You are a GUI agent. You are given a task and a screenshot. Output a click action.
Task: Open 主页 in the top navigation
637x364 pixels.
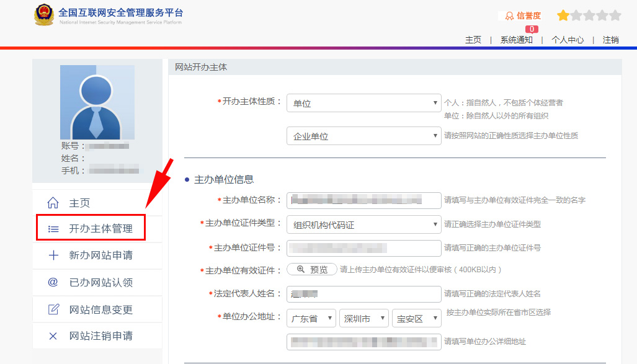[473, 40]
